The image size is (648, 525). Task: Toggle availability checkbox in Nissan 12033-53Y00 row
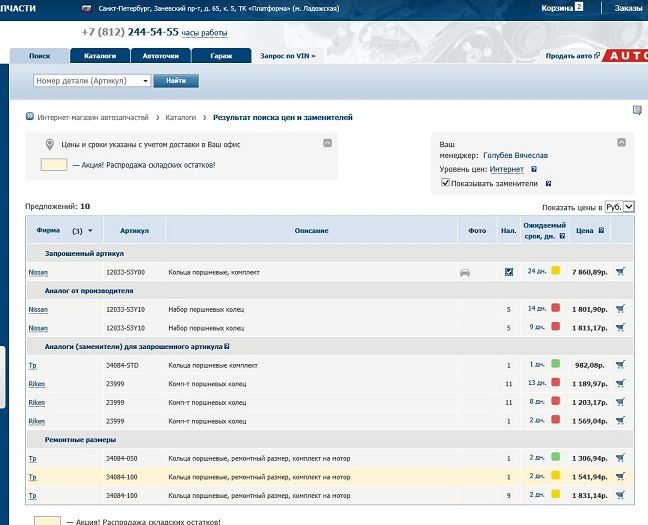pos(509,272)
